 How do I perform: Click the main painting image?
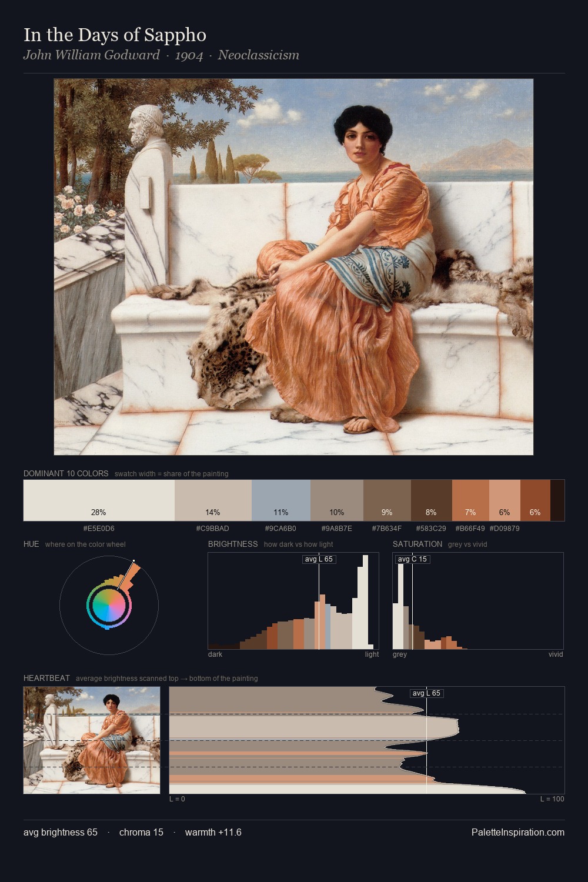293,267
